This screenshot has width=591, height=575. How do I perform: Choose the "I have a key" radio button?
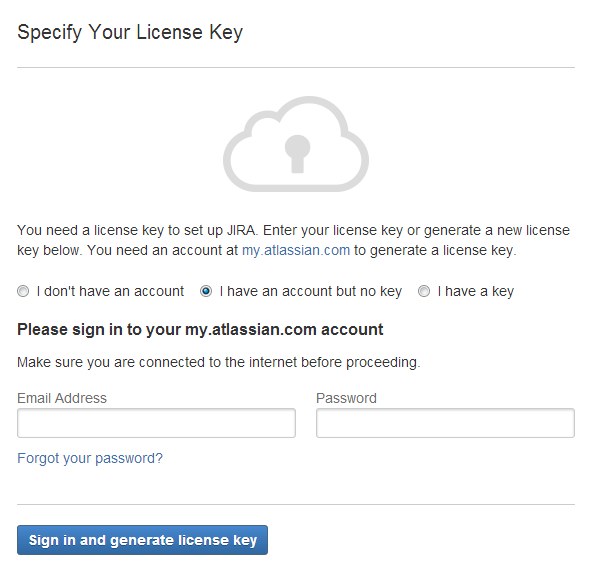pyautogui.click(x=424, y=291)
